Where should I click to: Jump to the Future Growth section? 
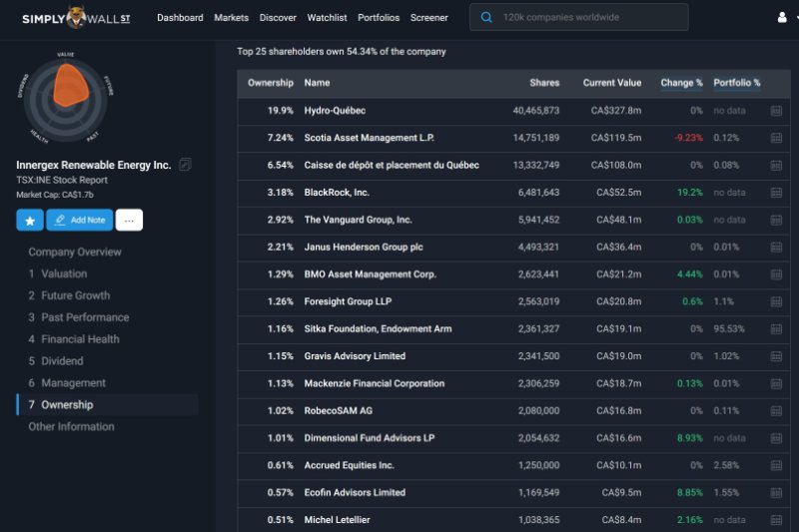pos(69,295)
